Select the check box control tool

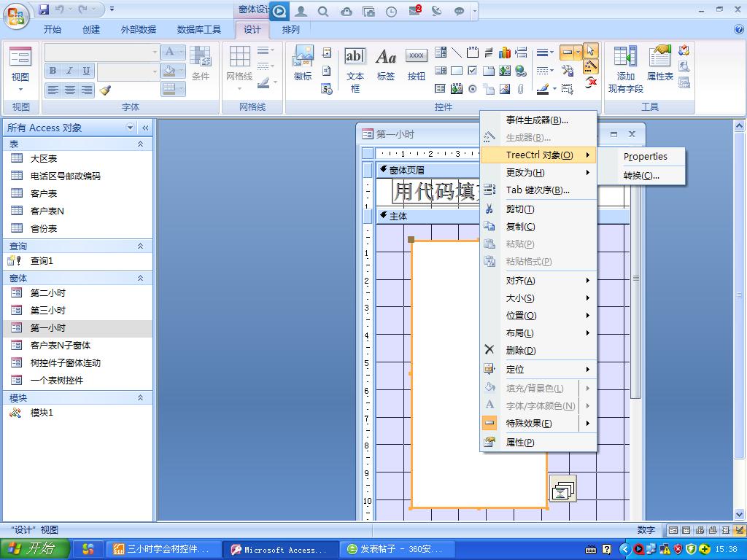[472, 71]
